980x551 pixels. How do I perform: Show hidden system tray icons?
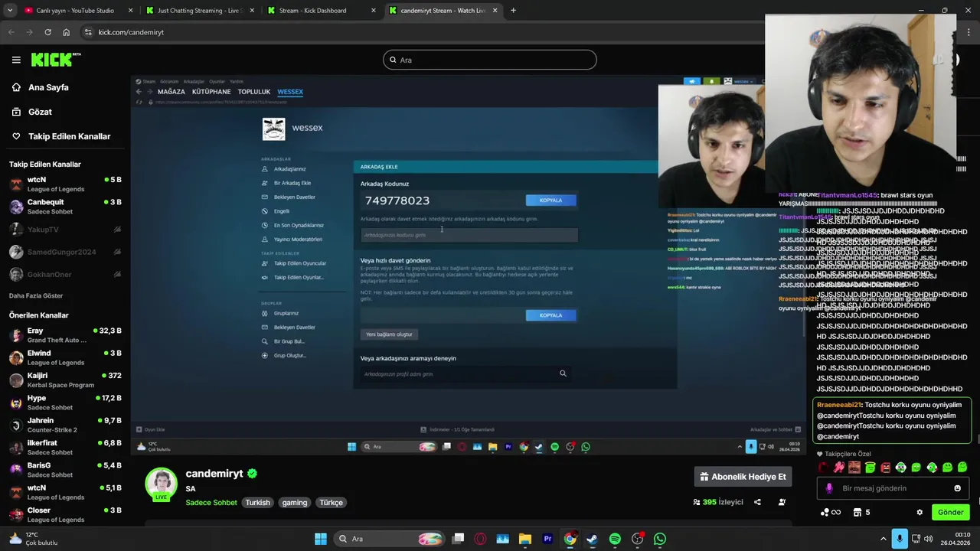883,539
